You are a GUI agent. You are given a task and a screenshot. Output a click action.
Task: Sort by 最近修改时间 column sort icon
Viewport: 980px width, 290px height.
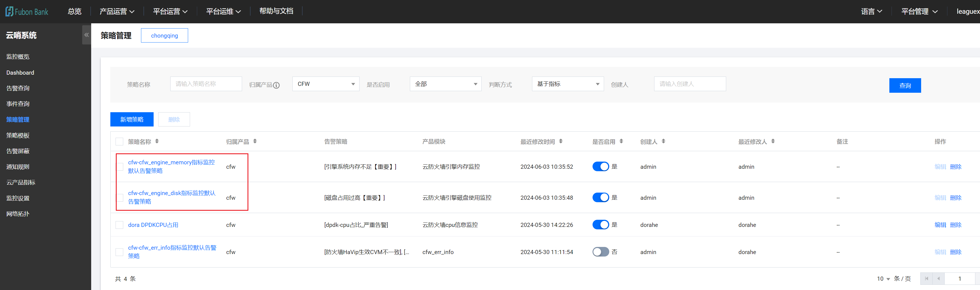561,141
